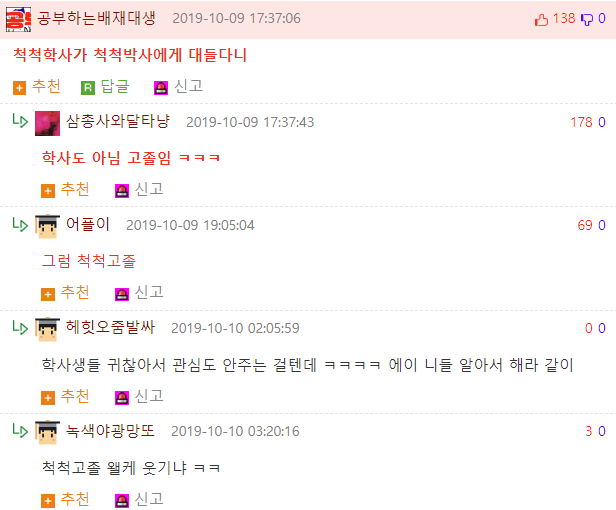The image size is (616, 510).
Task: Click the green R 답글 reply icon
Action: pos(88,88)
